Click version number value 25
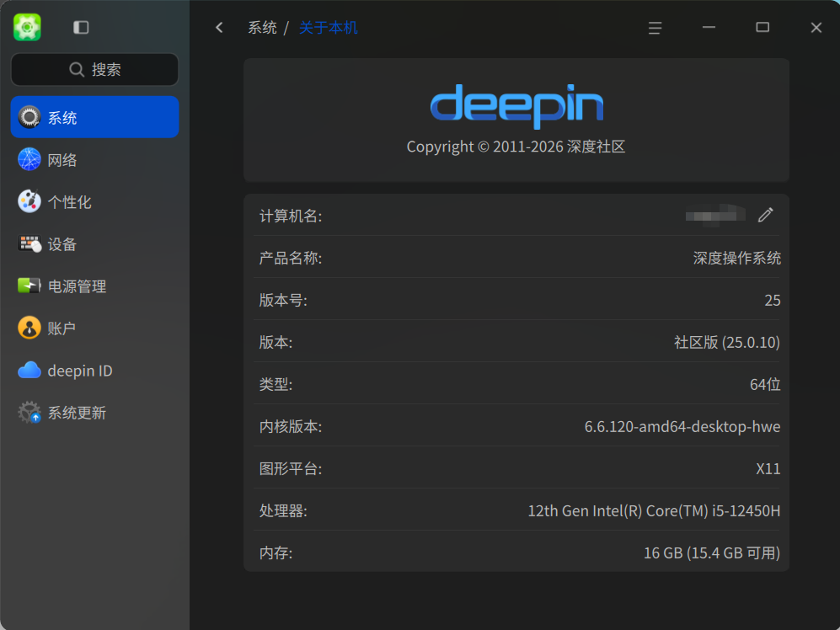Screen dimensions: 840x630 click(x=772, y=300)
